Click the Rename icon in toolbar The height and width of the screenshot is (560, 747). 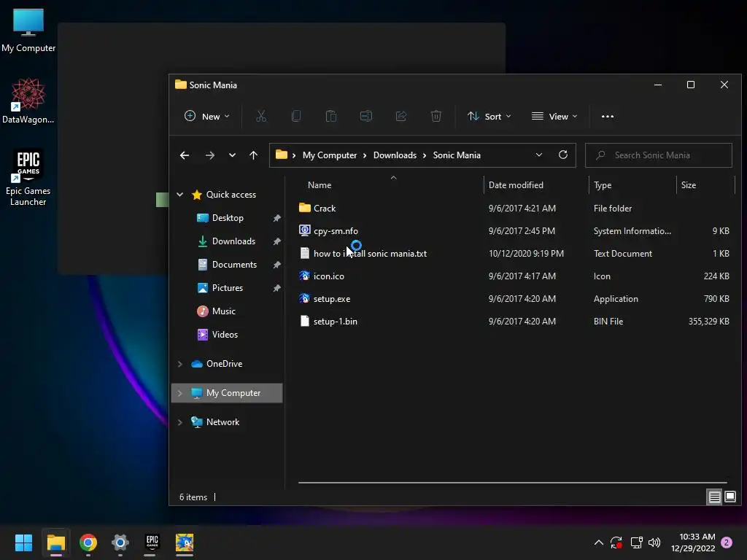366,116
